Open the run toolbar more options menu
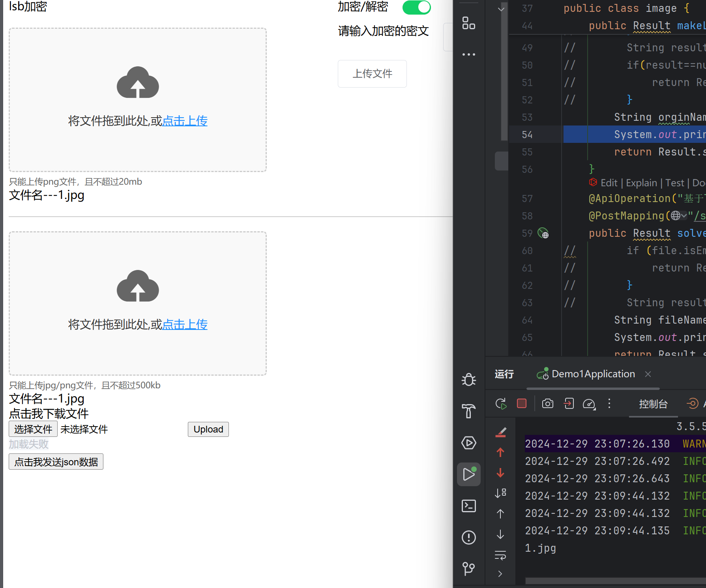The width and height of the screenshot is (706, 588). pos(609,403)
